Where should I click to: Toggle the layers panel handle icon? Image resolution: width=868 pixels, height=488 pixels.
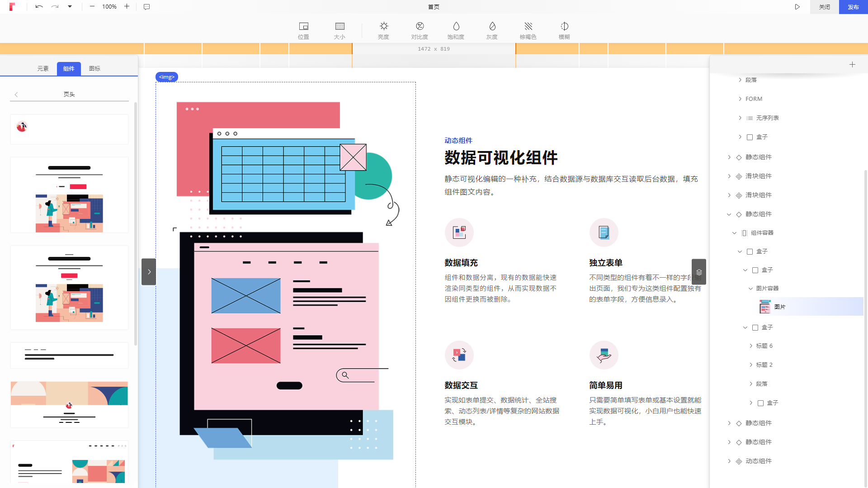tap(699, 272)
